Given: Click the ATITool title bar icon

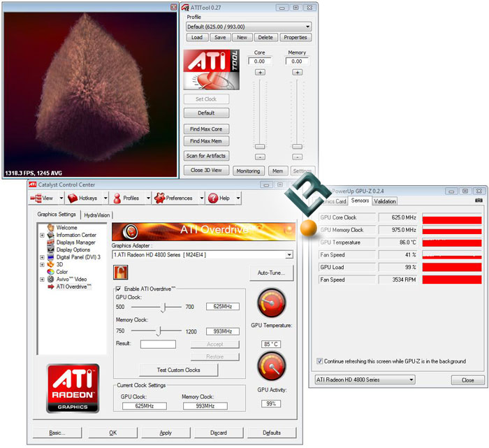Looking at the screenshot, I should click(x=186, y=8).
